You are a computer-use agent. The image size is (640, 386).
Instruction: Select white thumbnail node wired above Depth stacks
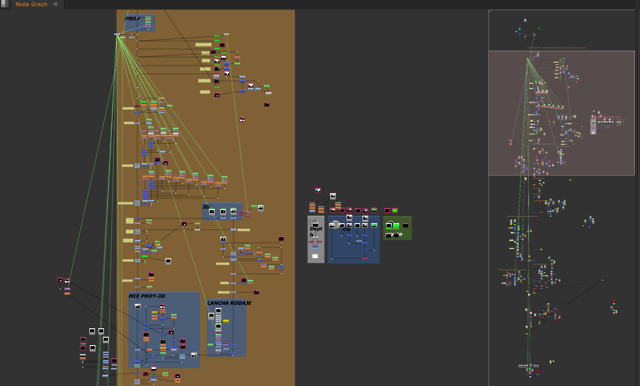333,196
